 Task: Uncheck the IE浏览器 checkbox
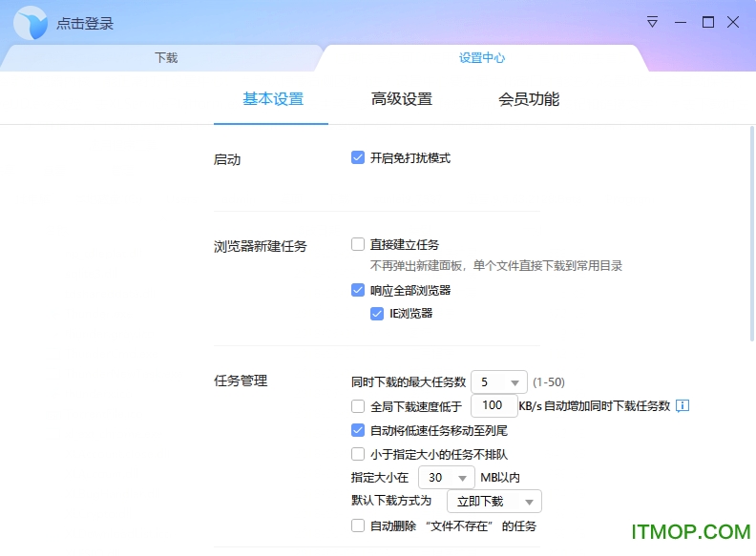click(x=377, y=313)
